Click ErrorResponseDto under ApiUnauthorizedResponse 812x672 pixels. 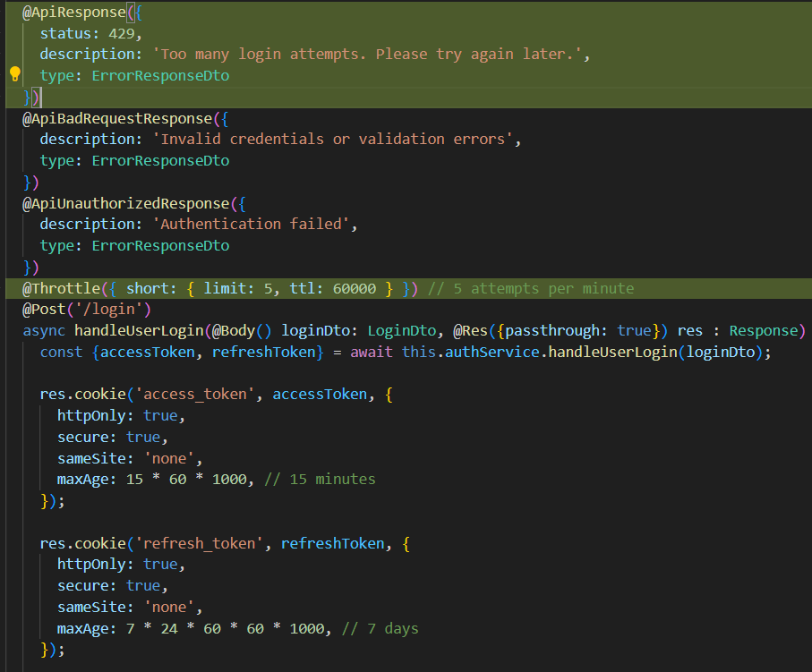pyautogui.click(x=160, y=245)
